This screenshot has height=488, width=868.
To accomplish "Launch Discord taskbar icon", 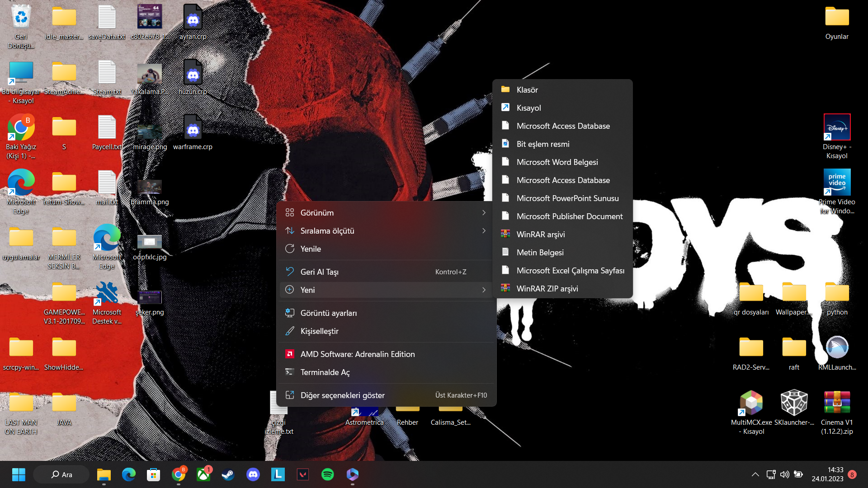I will coord(253,474).
